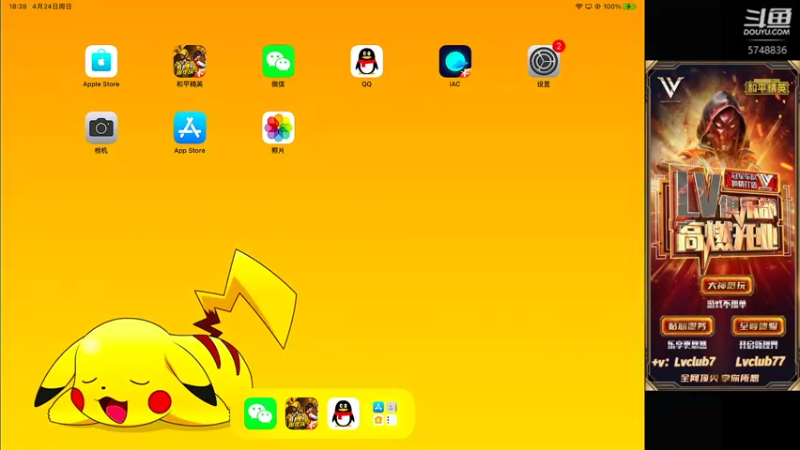Image resolution: width=800 pixels, height=450 pixels.
Task: Click the LV club advertisement banner image
Action: click(x=722, y=226)
